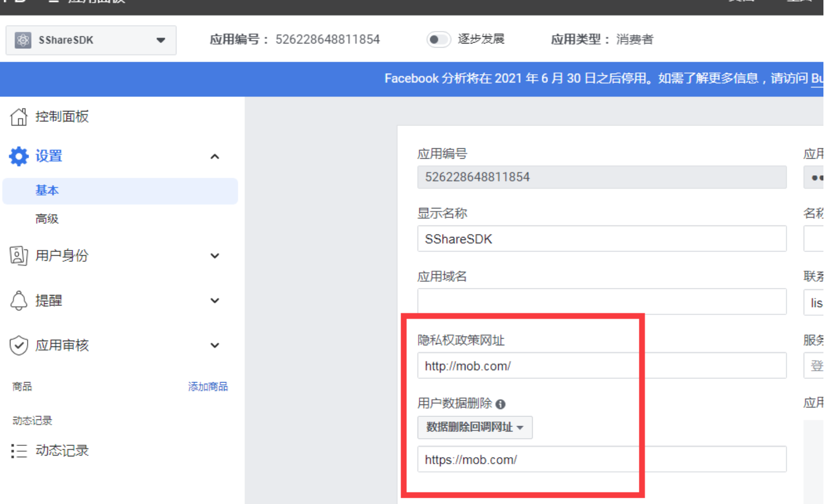Click the 应用域名 input field
The image size is (825, 504).
[601, 302]
